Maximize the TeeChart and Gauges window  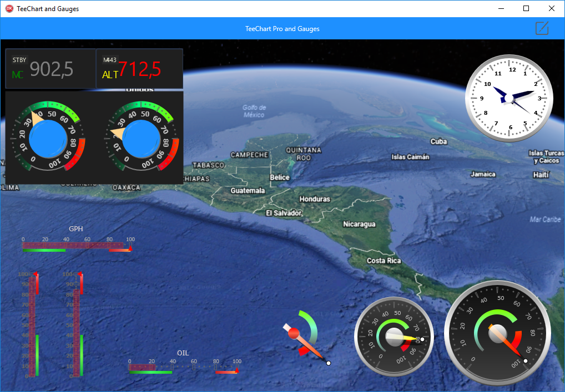coord(526,8)
